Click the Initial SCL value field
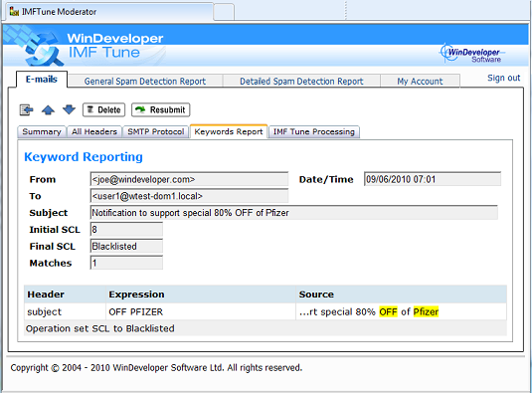The image size is (532, 393). pyautogui.click(x=126, y=230)
